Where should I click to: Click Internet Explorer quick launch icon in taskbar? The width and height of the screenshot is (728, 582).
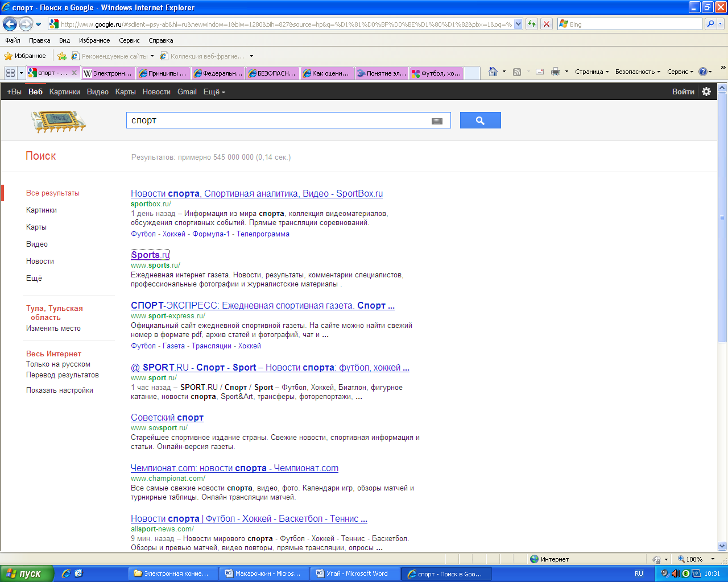click(66, 573)
